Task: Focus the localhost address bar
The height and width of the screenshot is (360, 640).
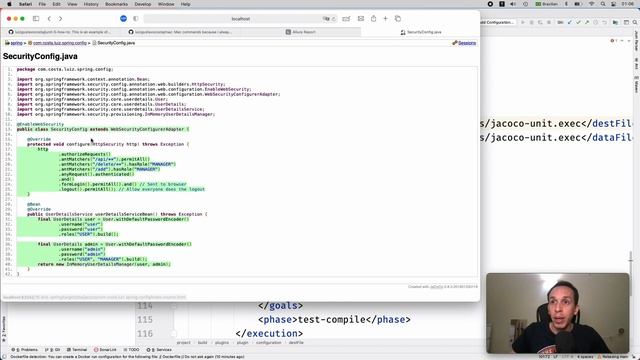Action: (240, 19)
